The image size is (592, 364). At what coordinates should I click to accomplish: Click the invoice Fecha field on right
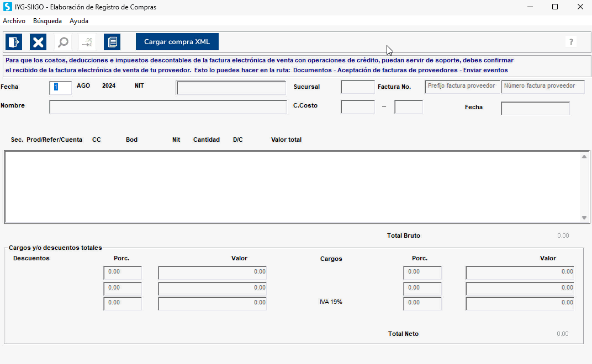click(x=535, y=108)
